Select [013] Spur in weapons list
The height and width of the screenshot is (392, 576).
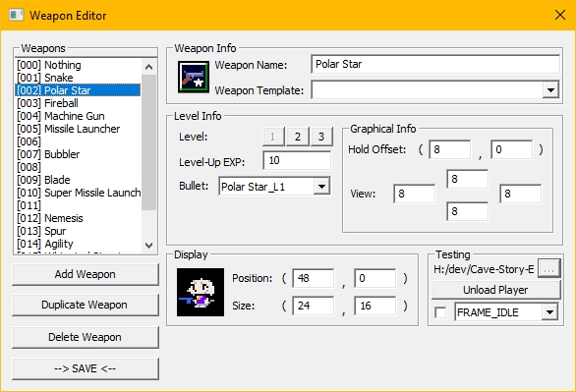pos(78,231)
